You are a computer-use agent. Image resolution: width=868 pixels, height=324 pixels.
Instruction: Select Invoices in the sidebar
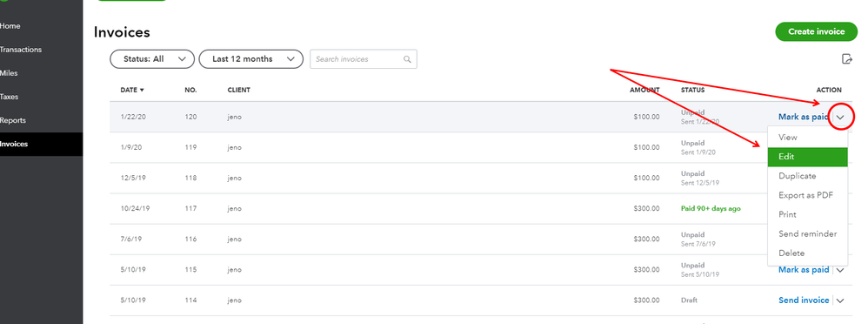click(x=41, y=145)
